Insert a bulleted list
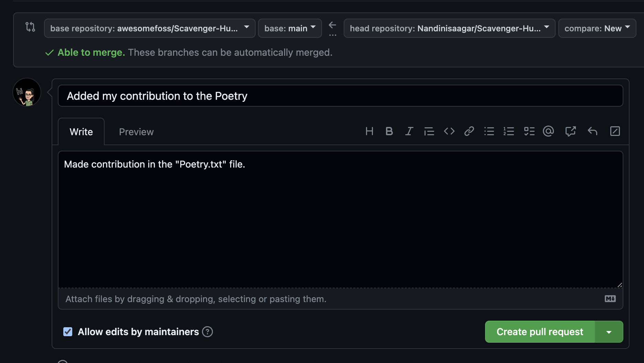Screen dimensions: 644x363 pyautogui.click(x=489, y=131)
